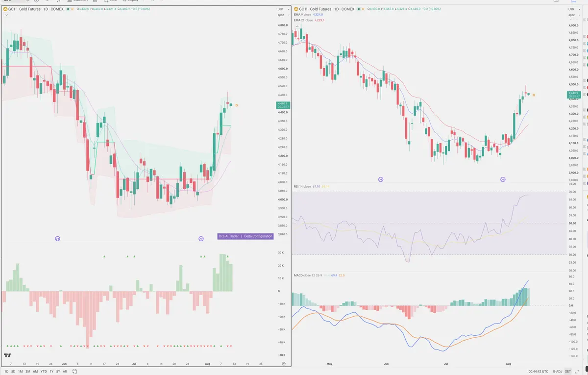Image resolution: width=588 pixels, height=375 pixels.
Task: Toggle the B-ADJ back-adjustment setting
Action: tap(558, 371)
